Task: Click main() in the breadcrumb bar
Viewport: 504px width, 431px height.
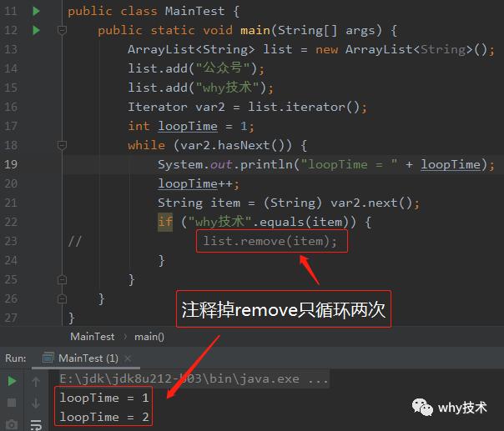Action: coord(149,337)
